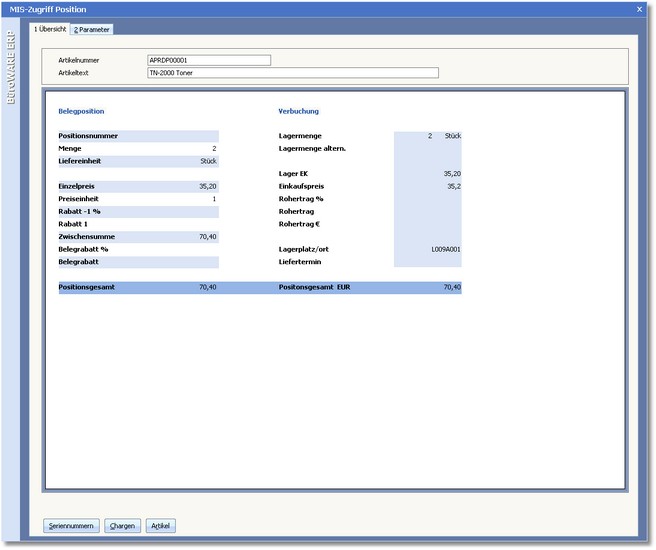Switch to the Übersicht tab
This screenshot has height=550, width=656.
point(50,29)
